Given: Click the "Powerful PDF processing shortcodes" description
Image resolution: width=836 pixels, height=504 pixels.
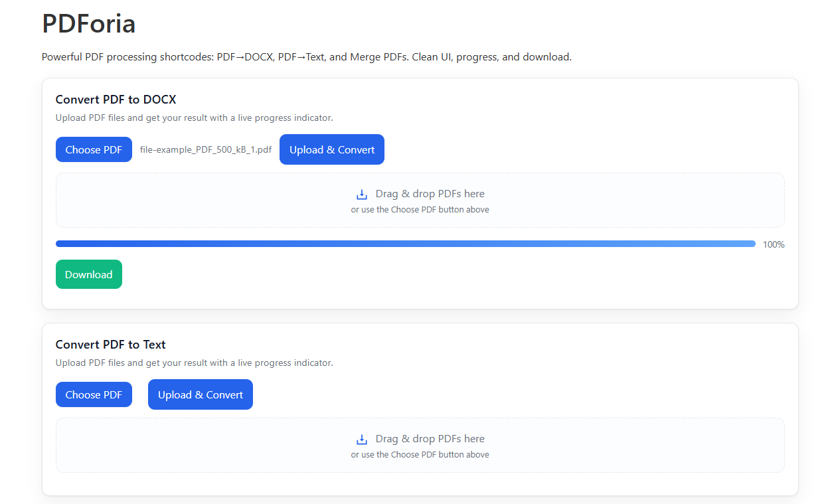Looking at the screenshot, I should tap(306, 57).
